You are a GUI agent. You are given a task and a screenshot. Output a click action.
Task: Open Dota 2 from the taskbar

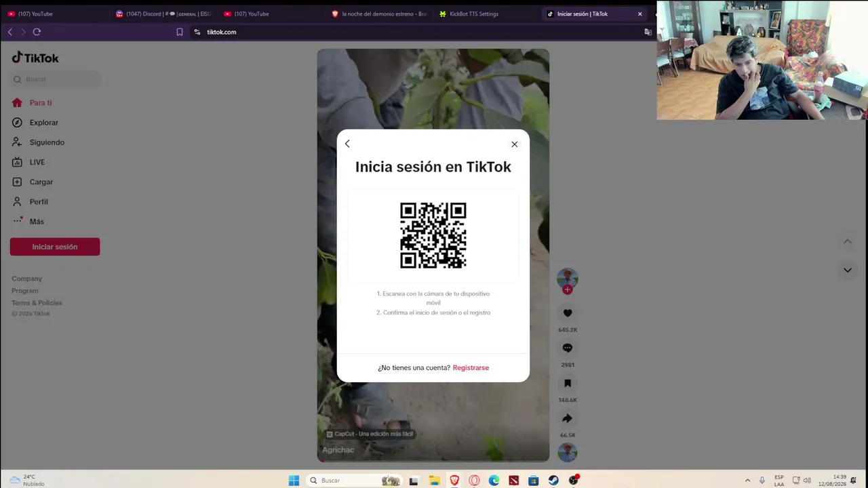pyautogui.click(x=514, y=481)
